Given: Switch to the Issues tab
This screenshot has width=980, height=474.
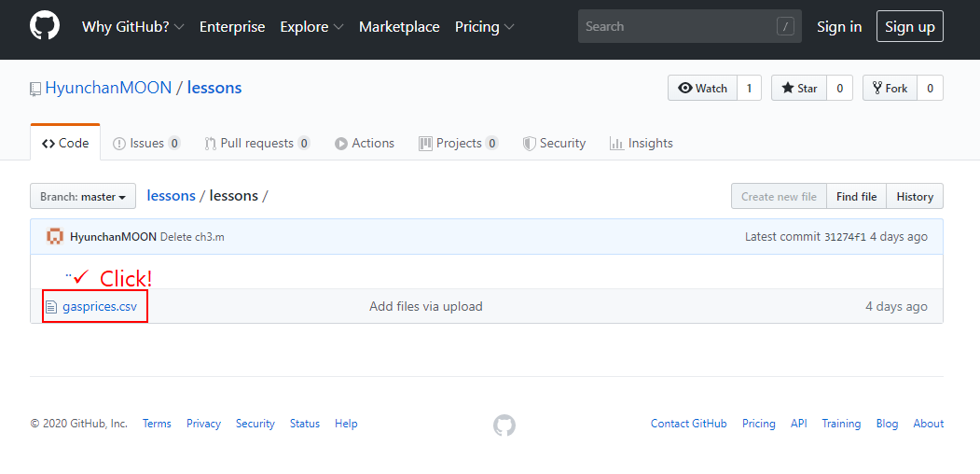Looking at the screenshot, I should point(146,143).
